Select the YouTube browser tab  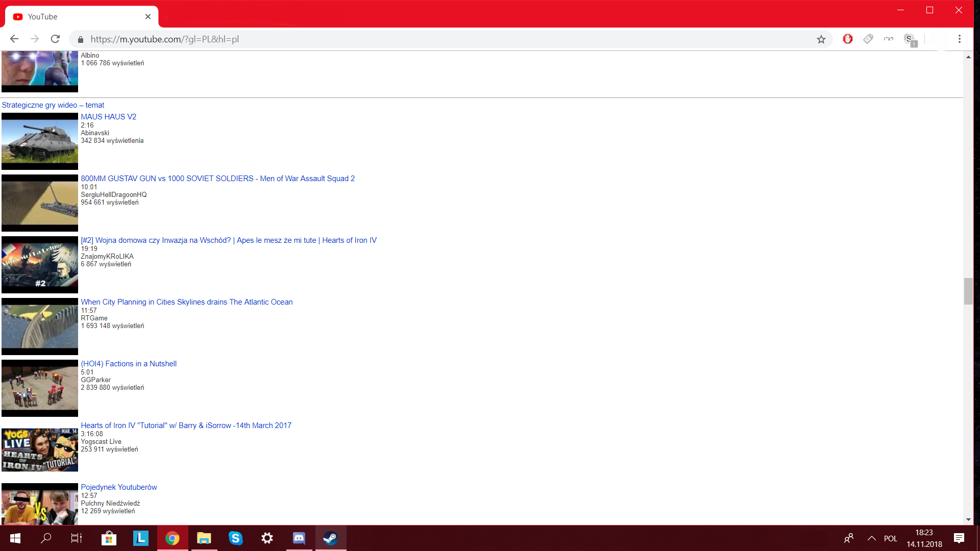[77, 17]
